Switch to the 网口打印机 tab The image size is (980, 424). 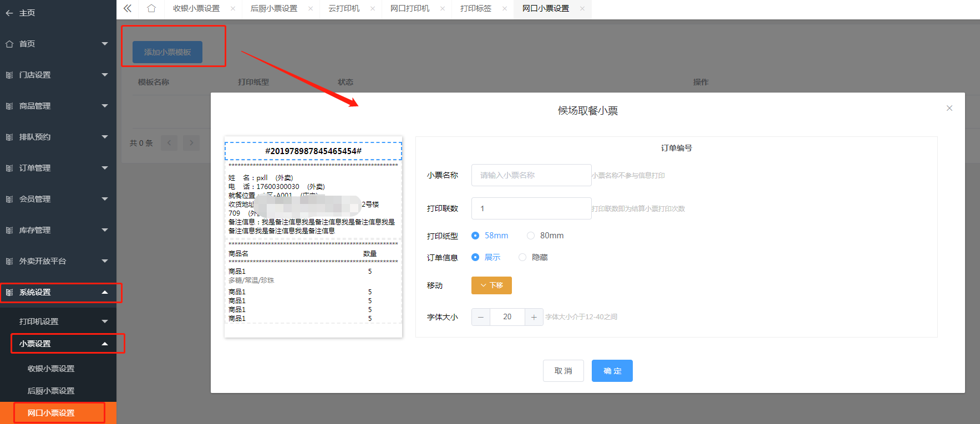(410, 8)
